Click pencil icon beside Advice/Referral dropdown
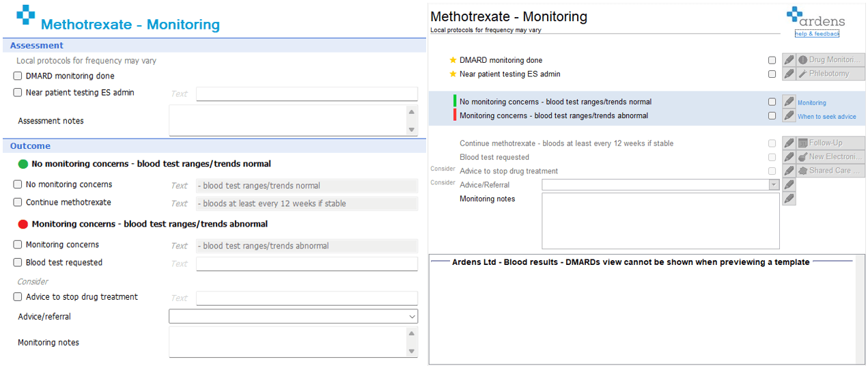This screenshot has height=368, width=868. click(x=789, y=185)
